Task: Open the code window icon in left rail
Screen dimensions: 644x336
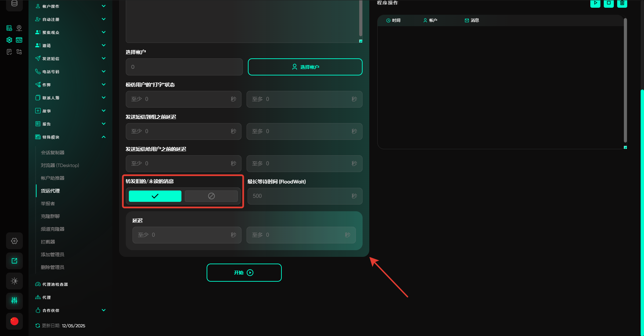Action: tap(19, 40)
